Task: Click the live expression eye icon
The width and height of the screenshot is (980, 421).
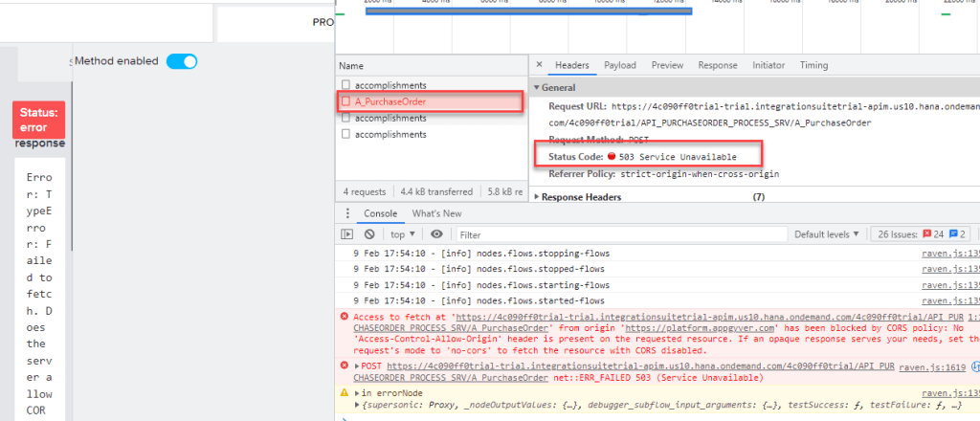Action: (436, 234)
